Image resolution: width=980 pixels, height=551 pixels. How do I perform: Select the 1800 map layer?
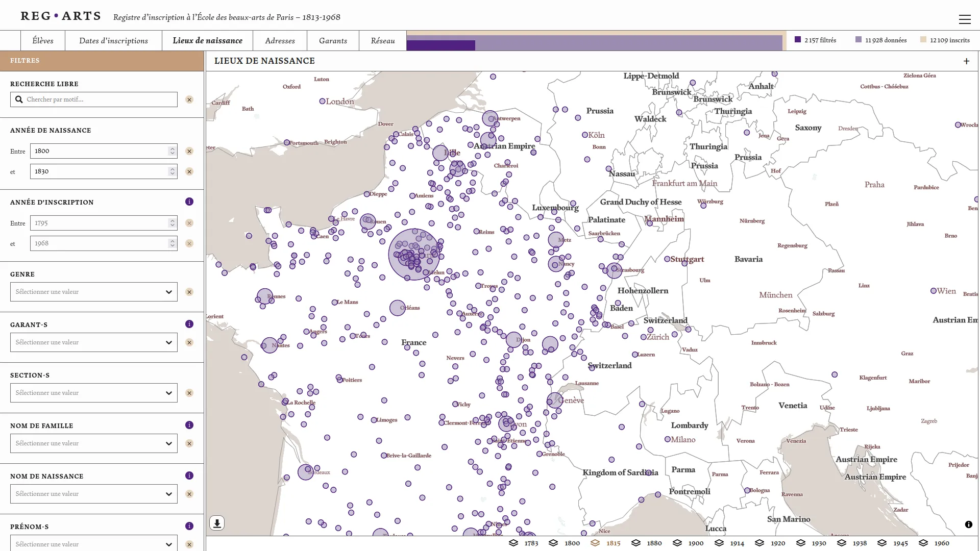pyautogui.click(x=565, y=543)
